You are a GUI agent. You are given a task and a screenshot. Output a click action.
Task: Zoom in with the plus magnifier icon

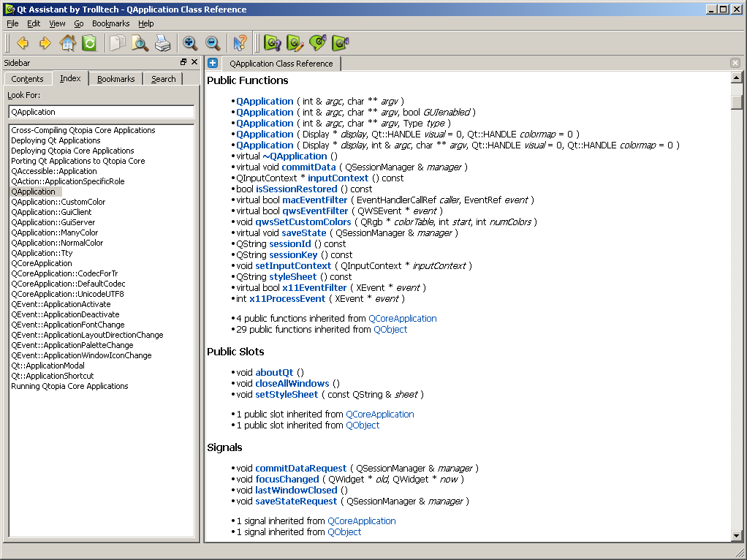(x=190, y=43)
